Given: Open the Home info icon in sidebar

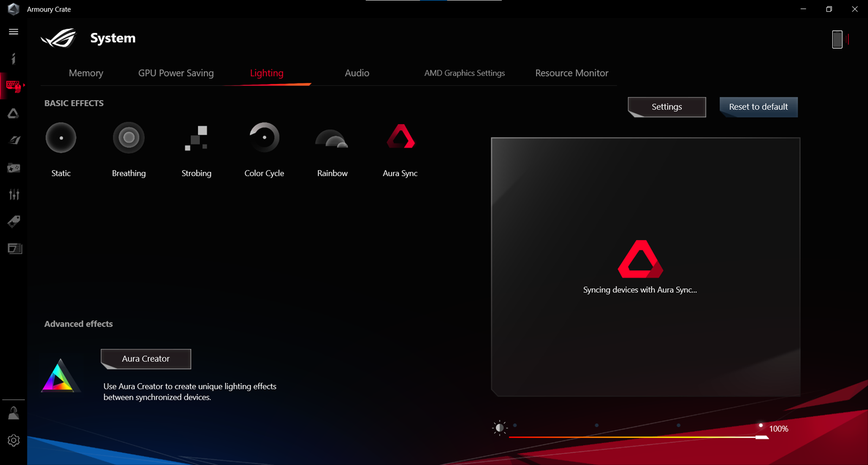Looking at the screenshot, I should coord(14,59).
